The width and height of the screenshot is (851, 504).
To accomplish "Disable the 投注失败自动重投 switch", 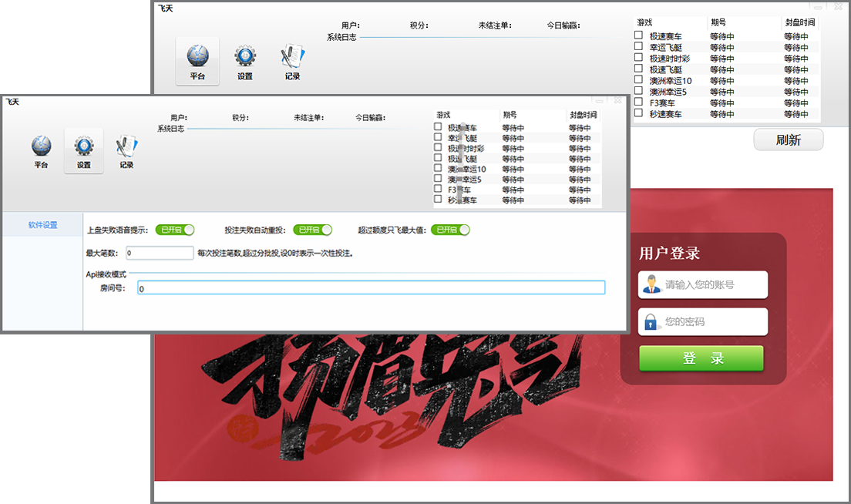I will (x=313, y=230).
